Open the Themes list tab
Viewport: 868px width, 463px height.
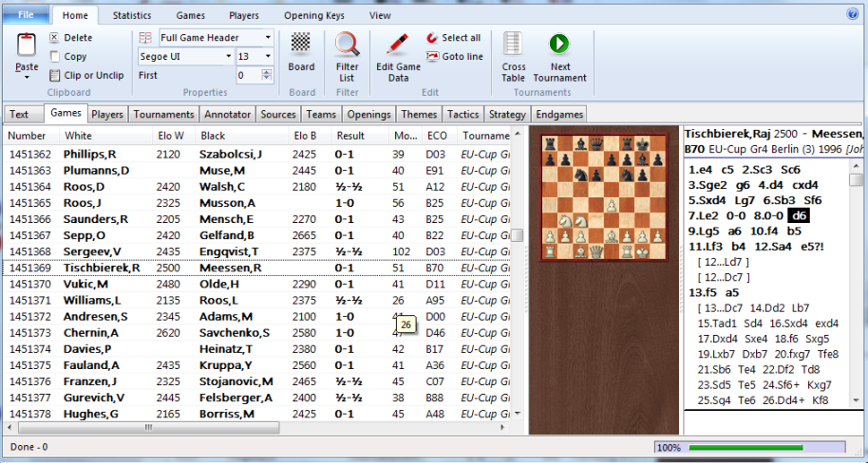pyautogui.click(x=419, y=115)
